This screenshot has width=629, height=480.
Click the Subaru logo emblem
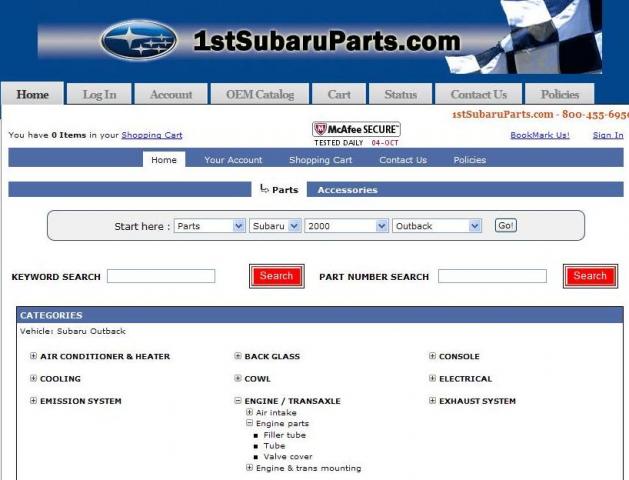[x=138, y=40]
